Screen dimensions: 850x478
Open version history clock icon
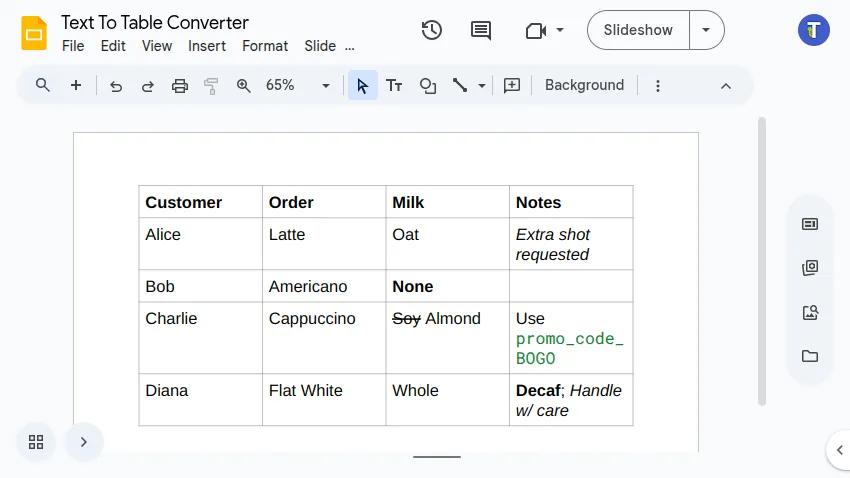point(432,30)
